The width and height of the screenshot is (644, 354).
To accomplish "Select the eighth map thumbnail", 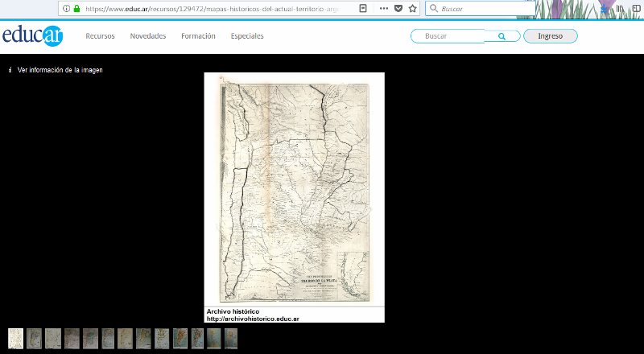I will (144, 339).
